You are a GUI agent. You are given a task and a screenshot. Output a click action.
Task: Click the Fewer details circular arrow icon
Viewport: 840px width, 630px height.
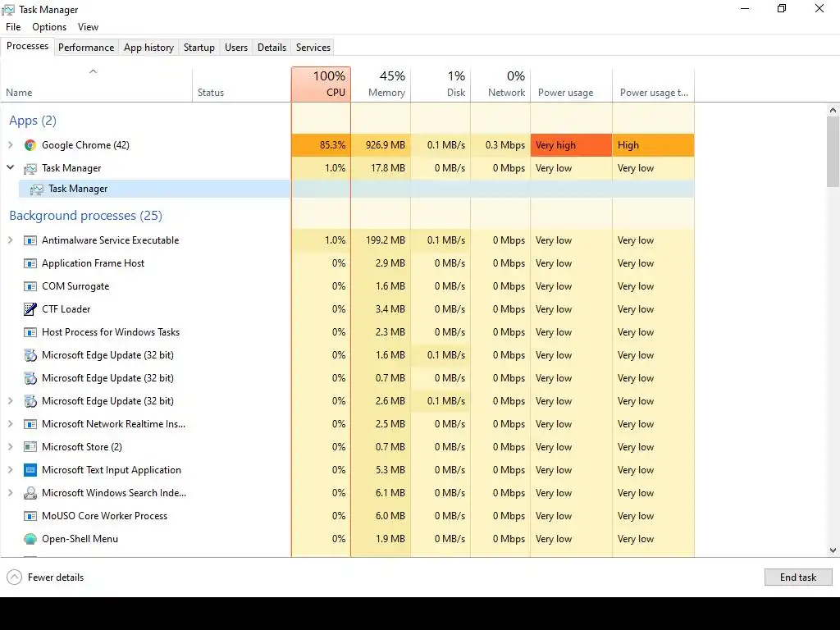(15, 577)
